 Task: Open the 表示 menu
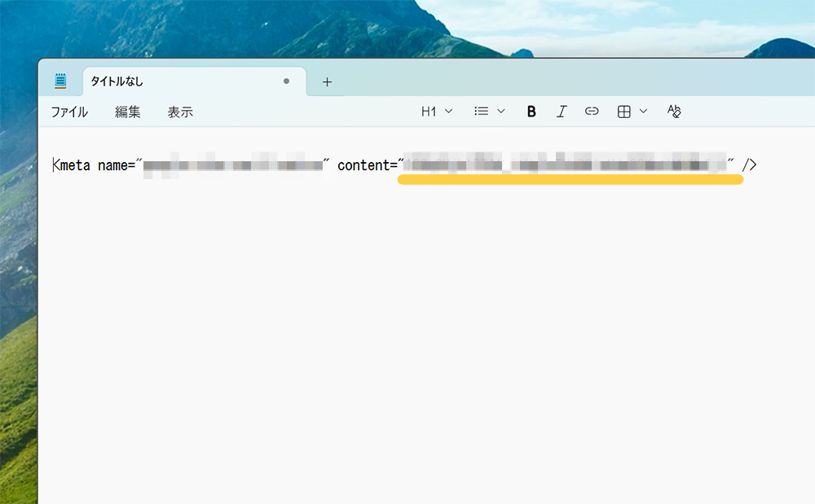point(180,112)
